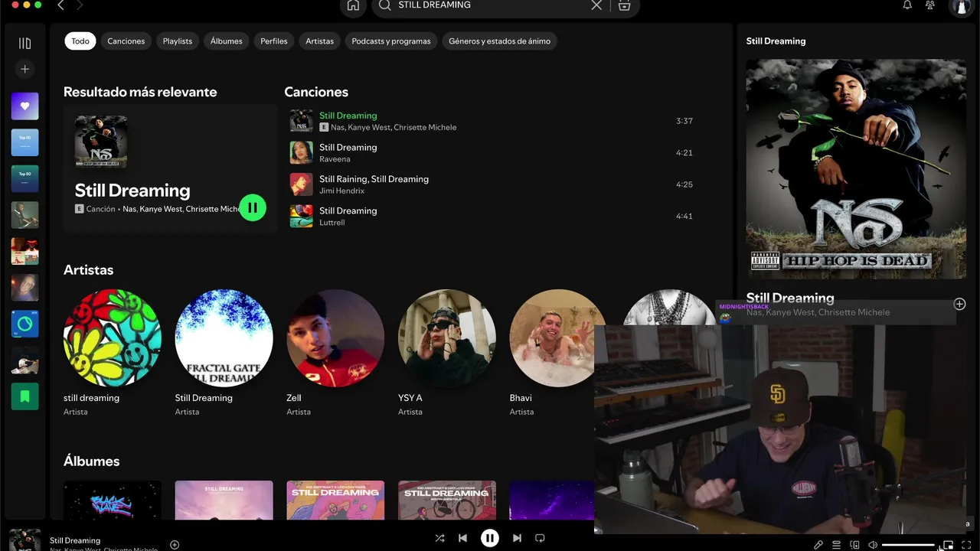Enter fullscreen player view

pos(966,545)
